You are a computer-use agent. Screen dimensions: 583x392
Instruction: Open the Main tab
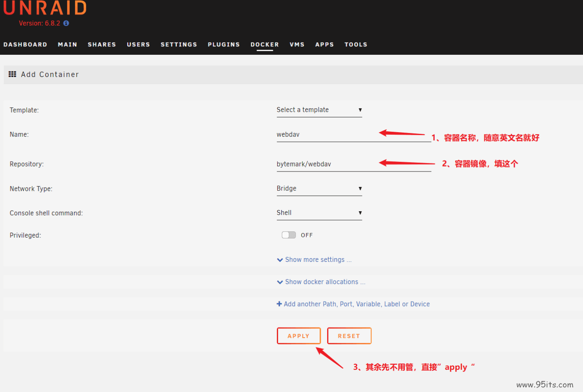pyautogui.click(x=67, y=44)
